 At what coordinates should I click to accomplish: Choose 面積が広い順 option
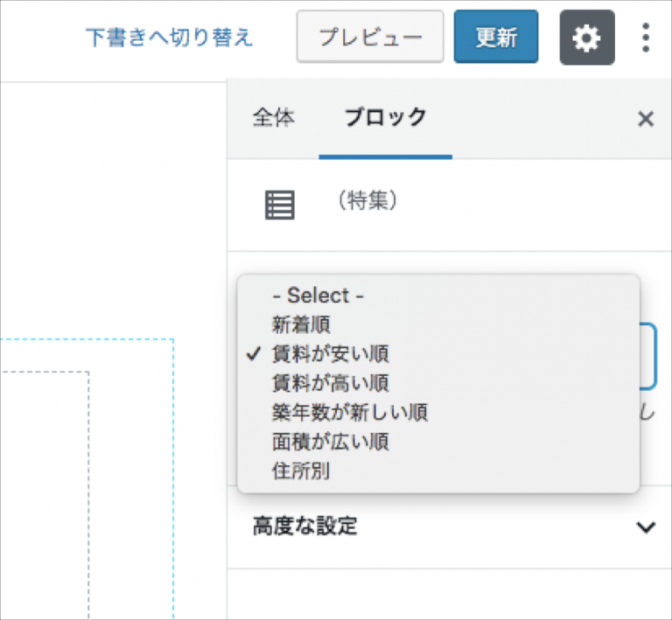(x=438, y=442)
